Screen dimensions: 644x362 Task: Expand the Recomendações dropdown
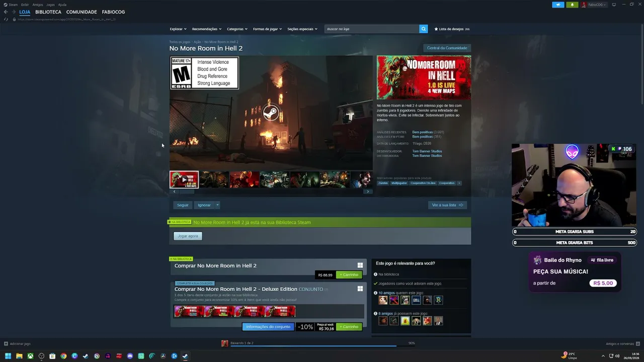point(207,29)
